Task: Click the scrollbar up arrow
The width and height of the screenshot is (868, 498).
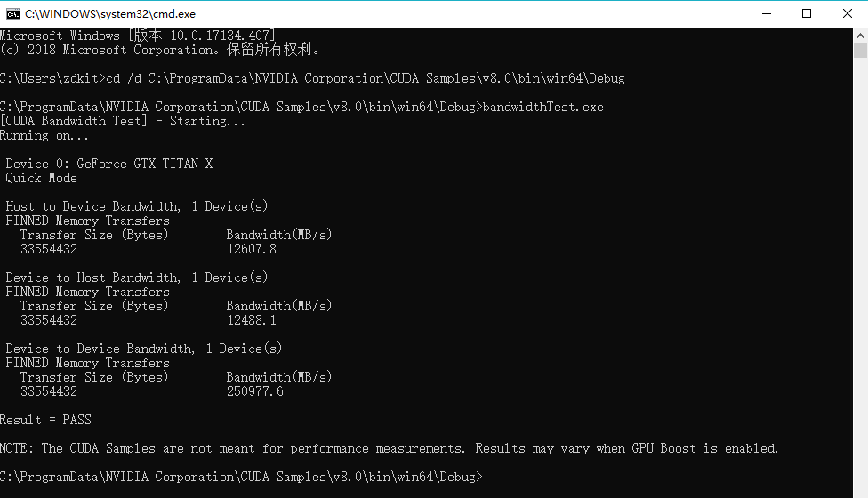Action: (x=860, y=36)
